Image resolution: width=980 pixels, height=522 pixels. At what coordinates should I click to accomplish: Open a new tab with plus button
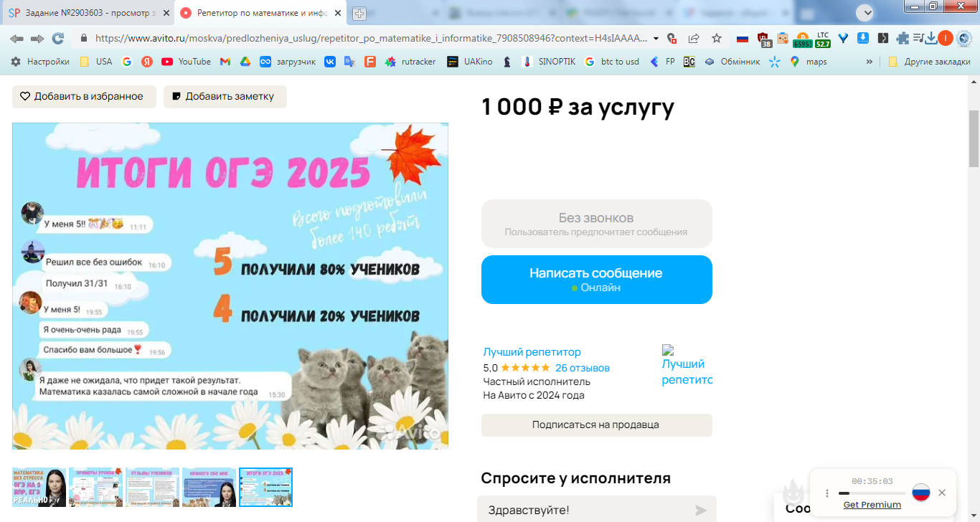coord(359,13)
